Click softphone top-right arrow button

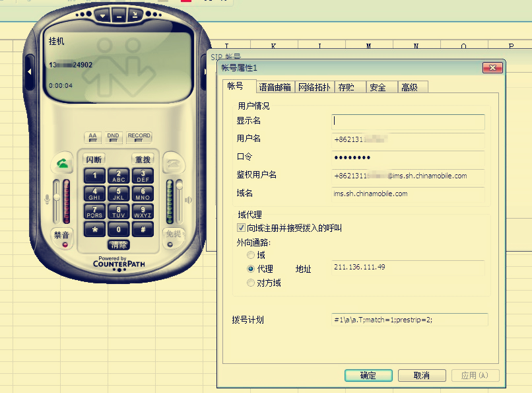pyautogui.click(x=135, y=15)
